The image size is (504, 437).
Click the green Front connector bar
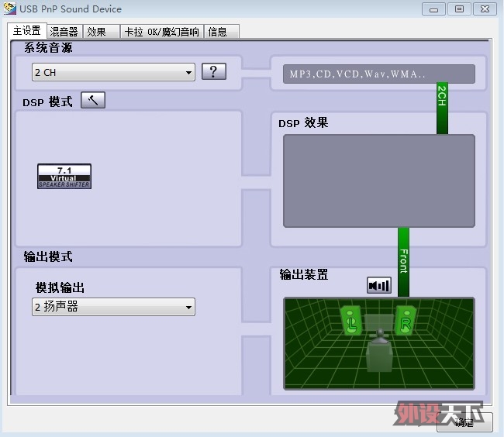click(x=403, y=261)
